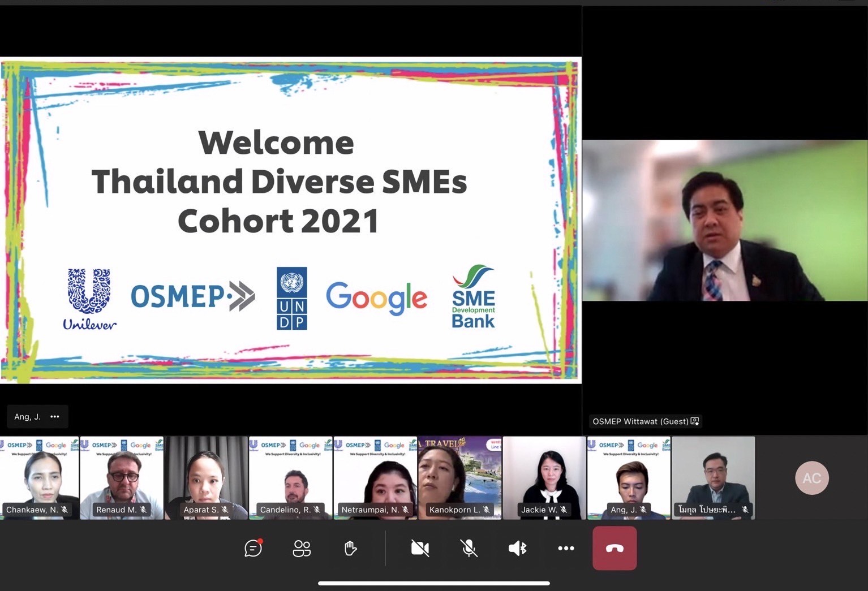The image size is (868, 591).
Task: Click the OSMEP Wittawat (Guest) name label
Action: point(641,421)
